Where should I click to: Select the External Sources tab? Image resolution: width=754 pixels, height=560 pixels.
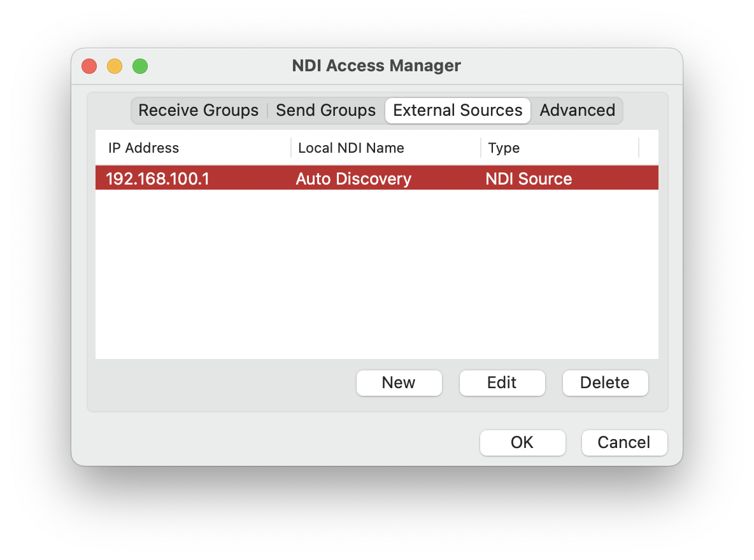tap(457, 110)
